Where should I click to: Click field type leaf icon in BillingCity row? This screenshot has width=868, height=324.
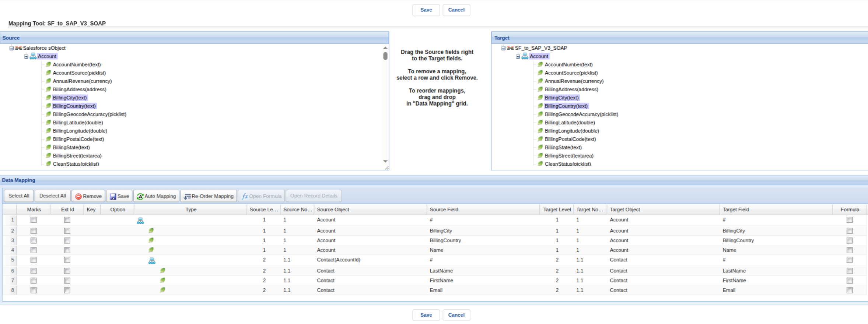pos(151,230)
